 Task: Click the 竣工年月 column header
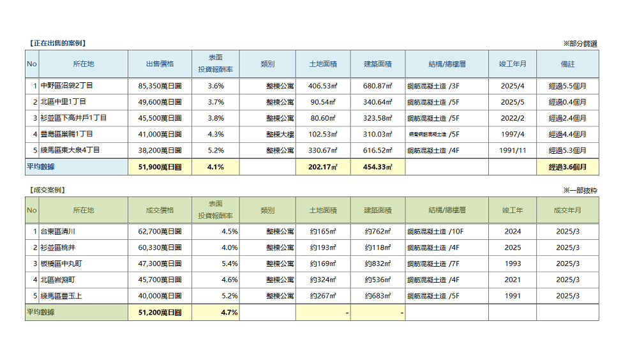point(513,64)
